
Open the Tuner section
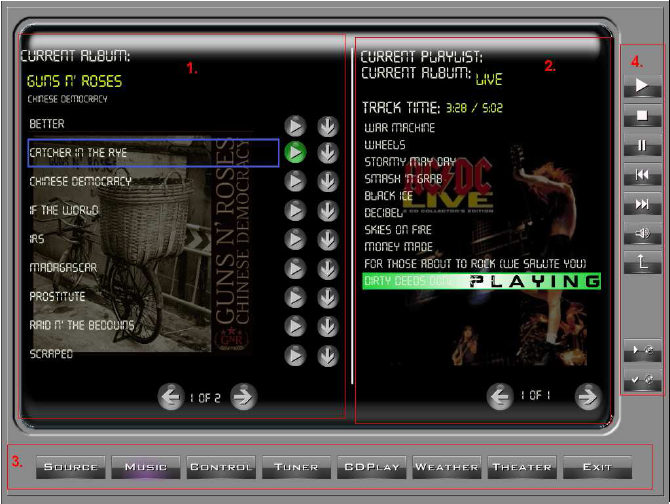point(296,467)
